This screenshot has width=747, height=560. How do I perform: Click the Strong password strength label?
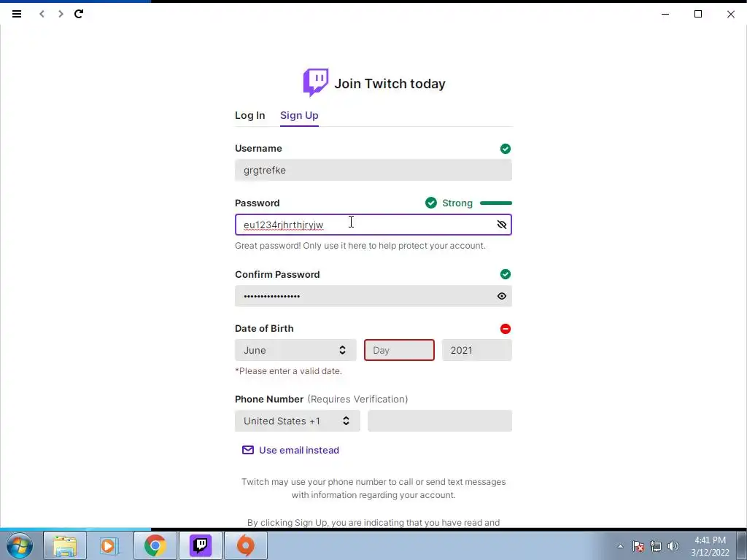[457, 203]
